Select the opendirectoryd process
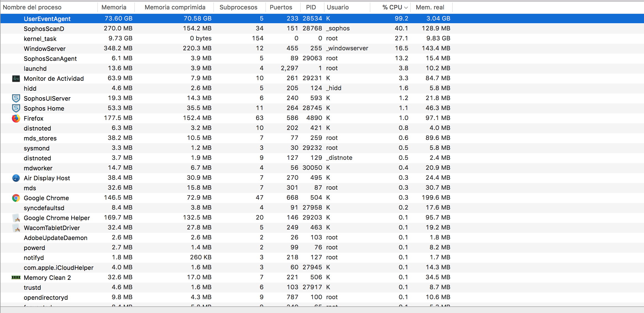This screenshot has height=313, width=644. [x=322, y=297]
